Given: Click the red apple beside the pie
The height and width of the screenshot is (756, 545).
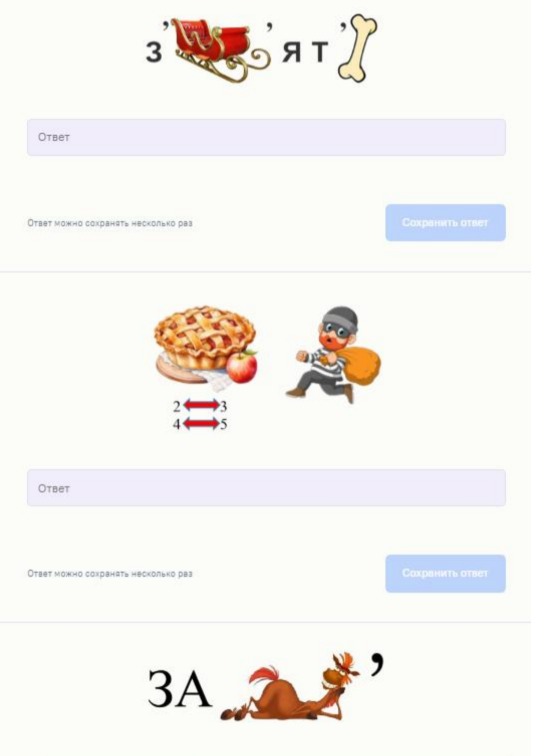Looking at the screenshot, I should pyautogui.click(x=242, y=367).
